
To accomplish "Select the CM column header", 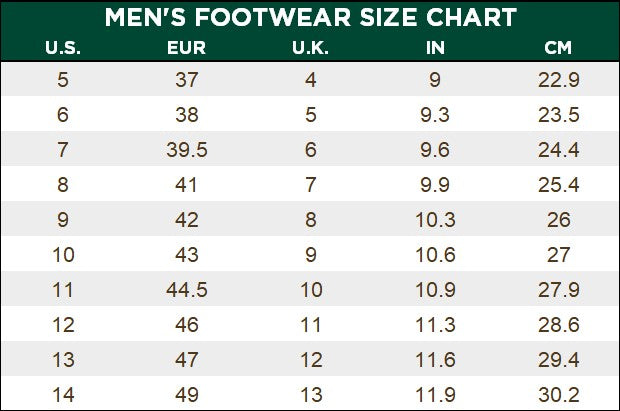I will coord(558,48).
